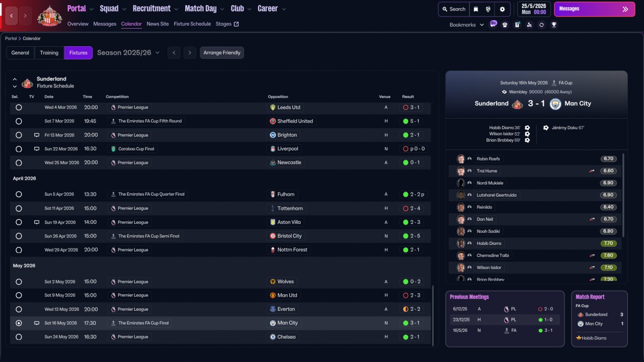This screenshot has height=362, width=644.
Task: Expand the Career menu dropdown arrow
Action: [284, 9]
